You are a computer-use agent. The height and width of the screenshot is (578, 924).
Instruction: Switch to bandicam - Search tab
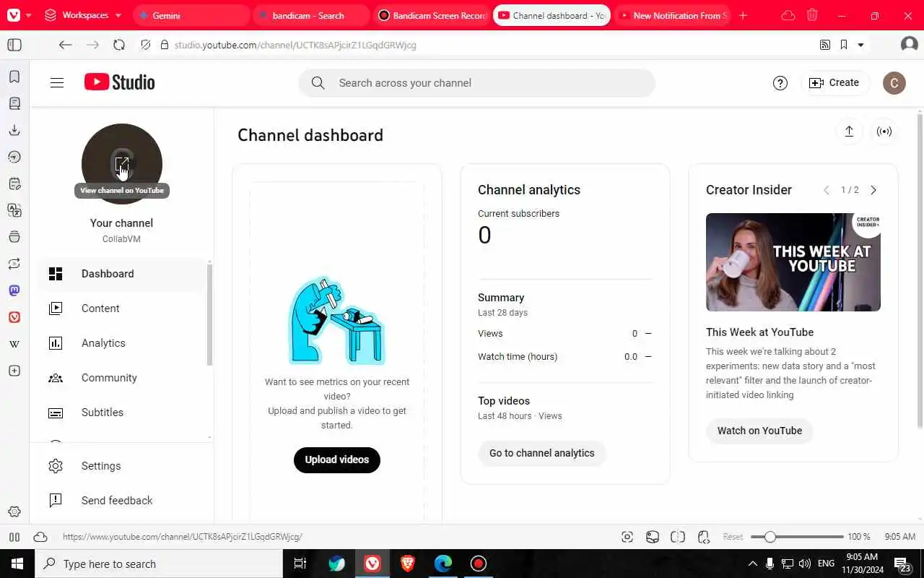pos(310,15)
